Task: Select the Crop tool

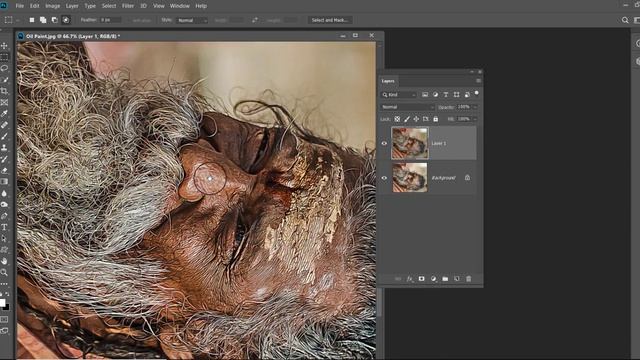Action: point(4,91)
